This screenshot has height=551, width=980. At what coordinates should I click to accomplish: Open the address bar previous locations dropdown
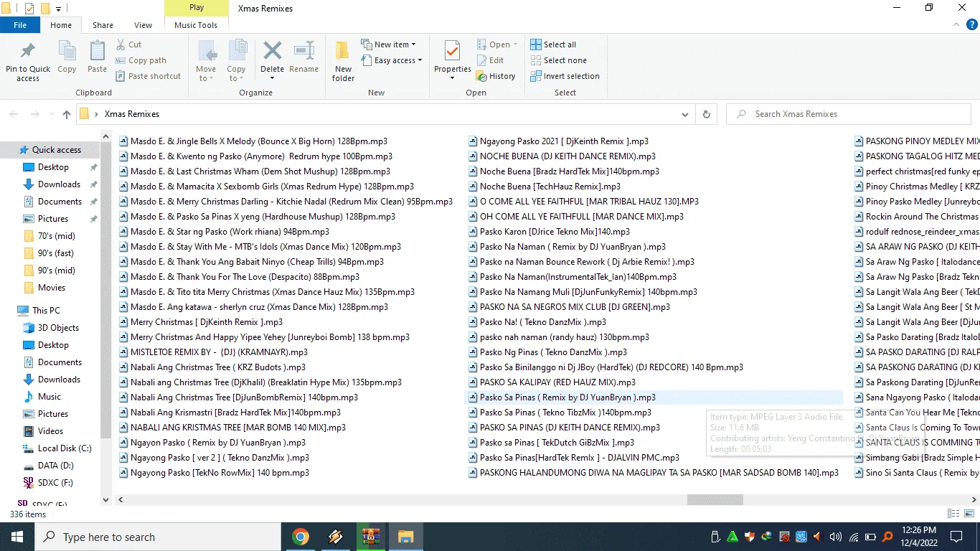pos(686,114)
